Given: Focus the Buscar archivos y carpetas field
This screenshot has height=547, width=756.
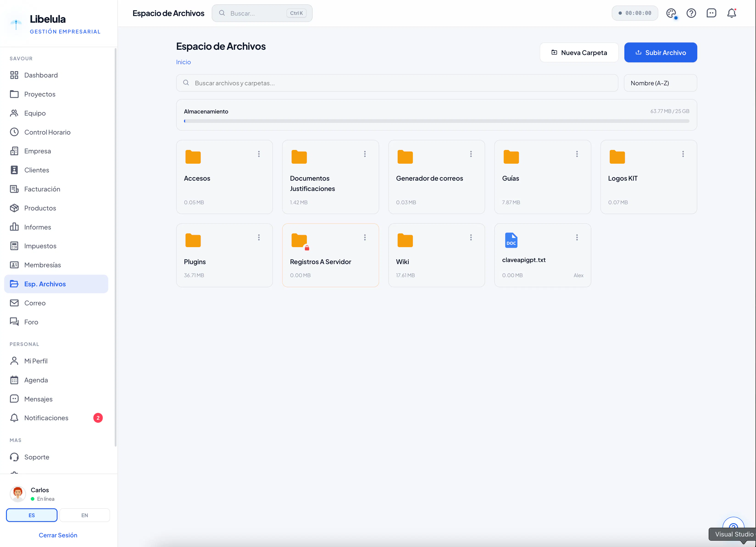Looking at the screenshot, I should point(397,83).
